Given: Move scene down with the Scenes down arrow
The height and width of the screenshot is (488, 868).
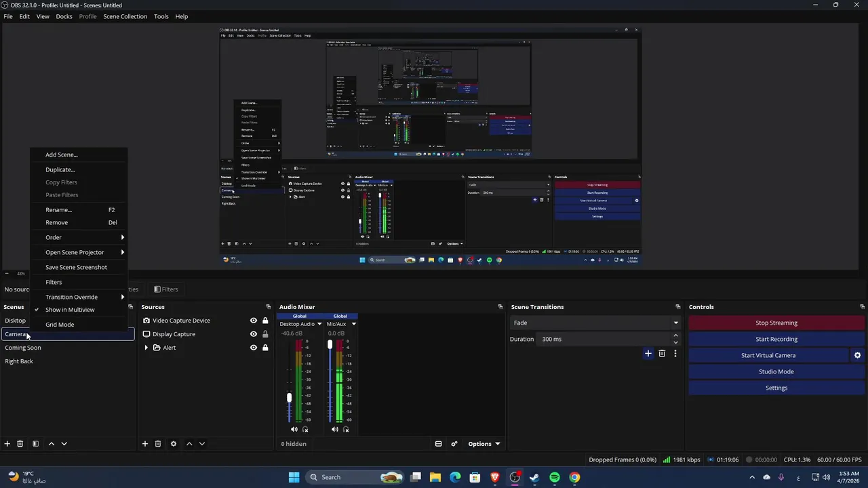Looking at the screenshot, I should tap(64, 444).
